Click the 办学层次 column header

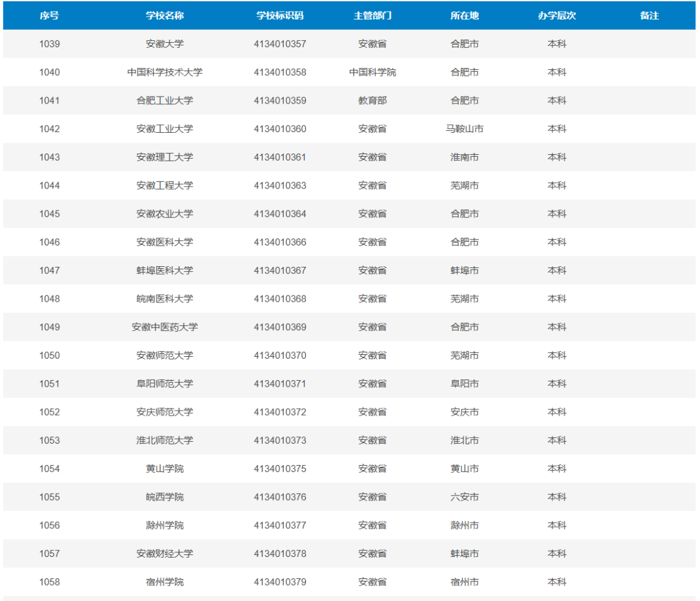pos(557,16)
